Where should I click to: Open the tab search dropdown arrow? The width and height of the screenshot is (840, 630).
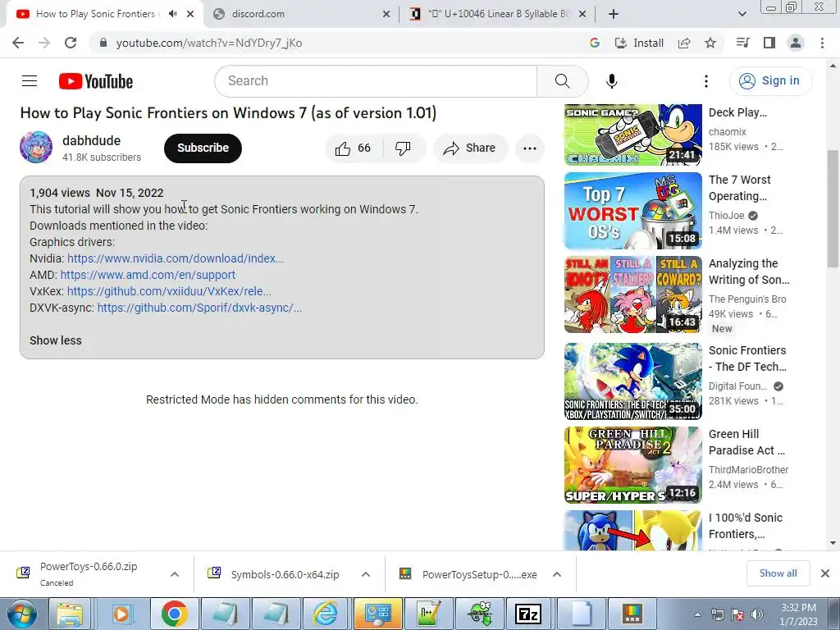coord(742,14)
